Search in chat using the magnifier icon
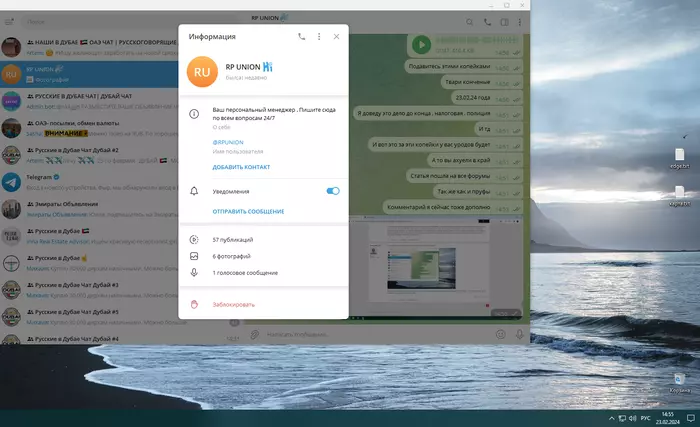700x427 pixels. click(x=469, y=22)
